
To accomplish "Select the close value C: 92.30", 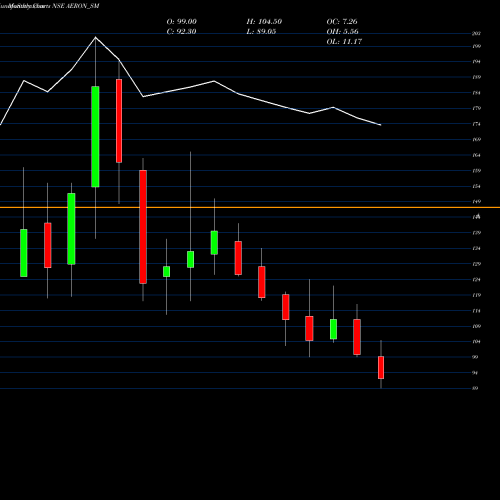I will tap(181, 31).
